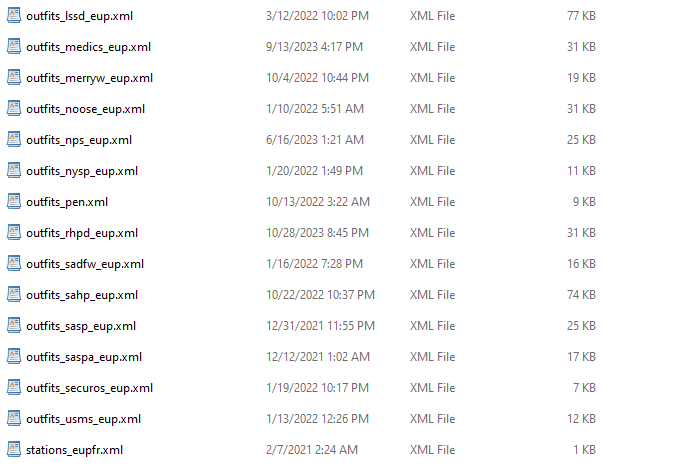Select the outfits_noose_eup.xml file icon
The height and width of the screenshot is (466, 673).
point(14,109)
